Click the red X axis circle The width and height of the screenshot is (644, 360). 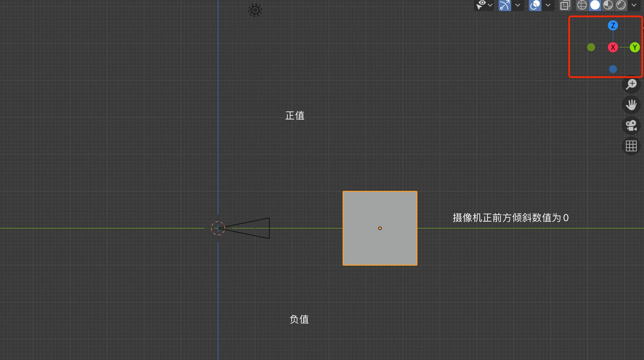pos(613,47)
